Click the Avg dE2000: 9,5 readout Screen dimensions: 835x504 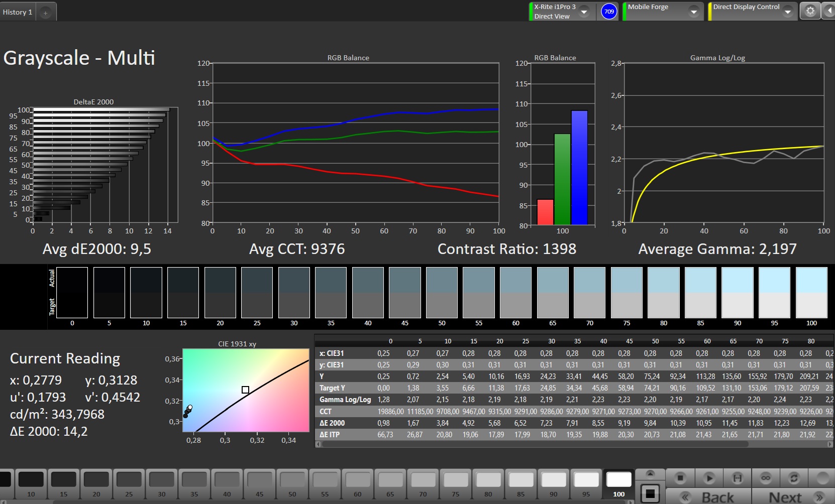[x=97, y=249]
